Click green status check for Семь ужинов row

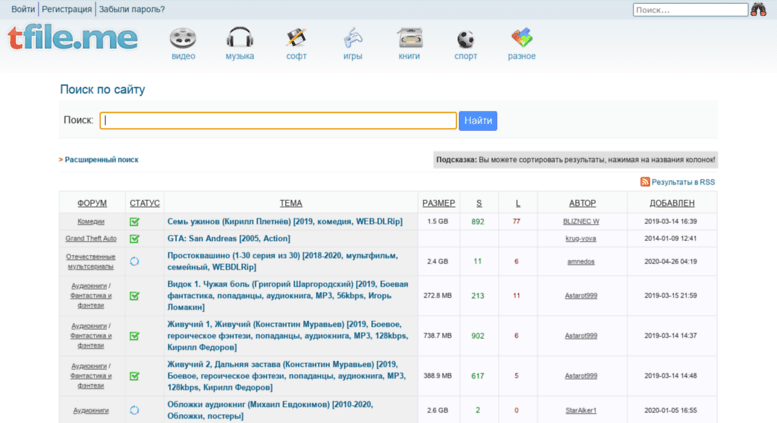[x=134, y=222]
